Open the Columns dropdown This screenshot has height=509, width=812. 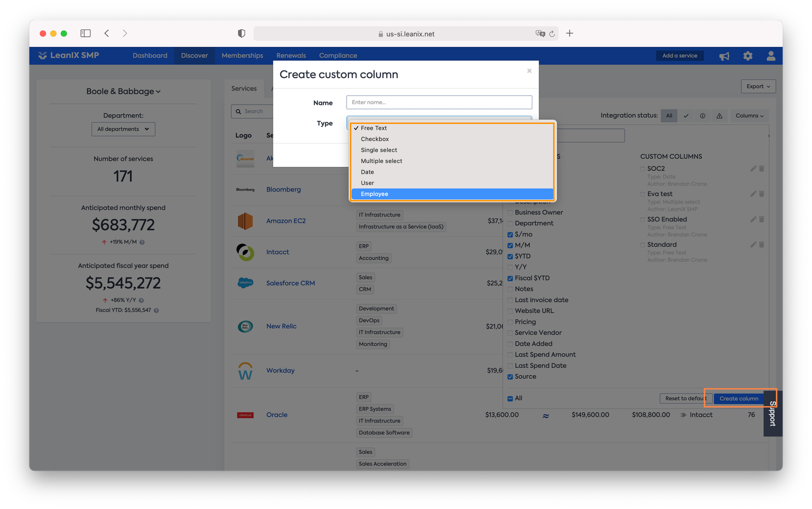(x=749, y=116)
